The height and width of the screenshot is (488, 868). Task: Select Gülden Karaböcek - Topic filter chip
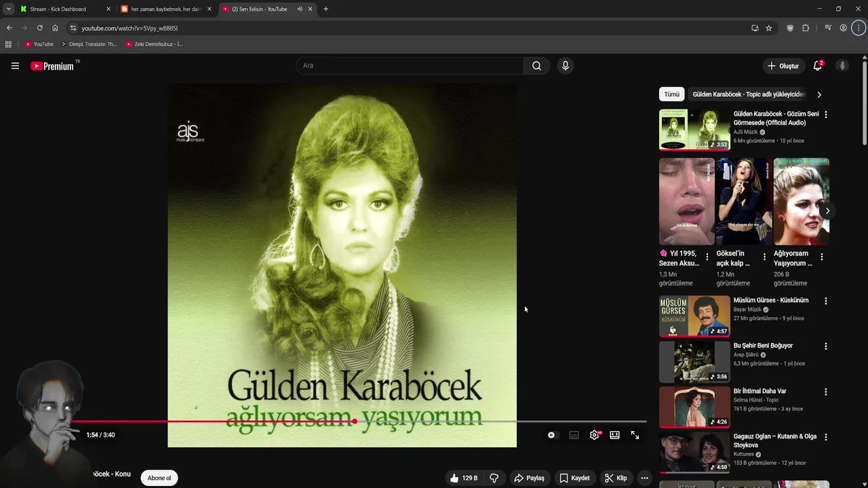pyautogui.click(x=748, y=94)
